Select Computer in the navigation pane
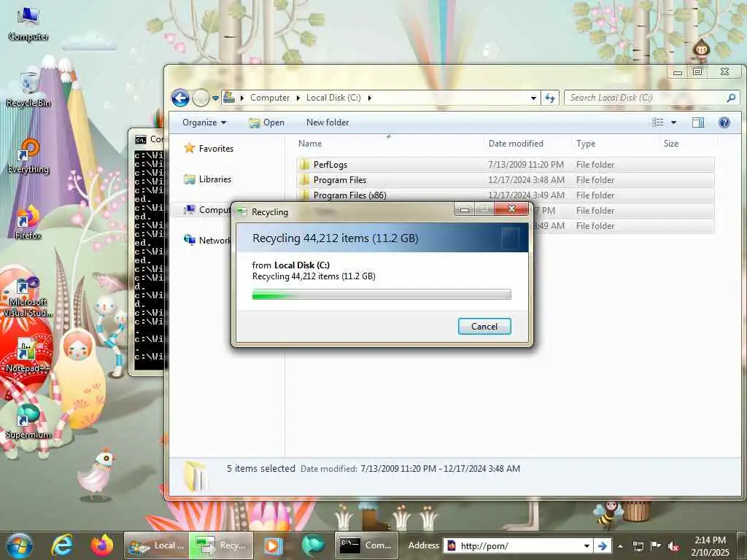Screen dimensions: 747x560 207,209
